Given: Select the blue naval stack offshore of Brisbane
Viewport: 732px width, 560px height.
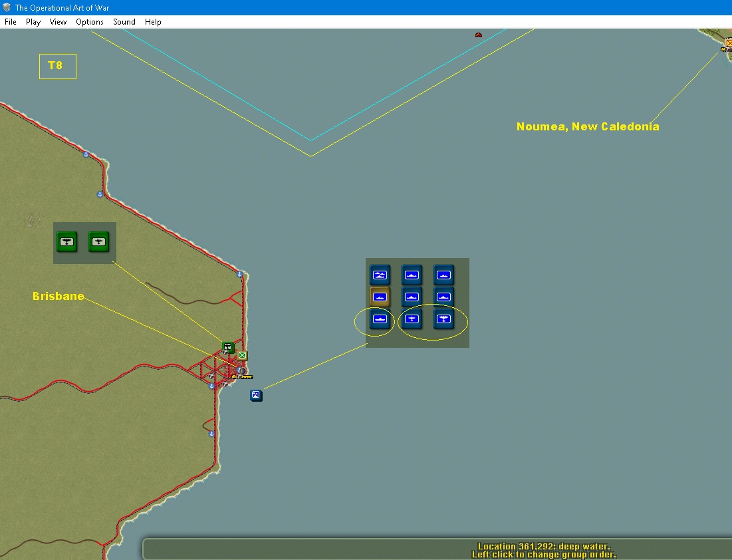Looking at the screenshot, I should coord(256,396).
